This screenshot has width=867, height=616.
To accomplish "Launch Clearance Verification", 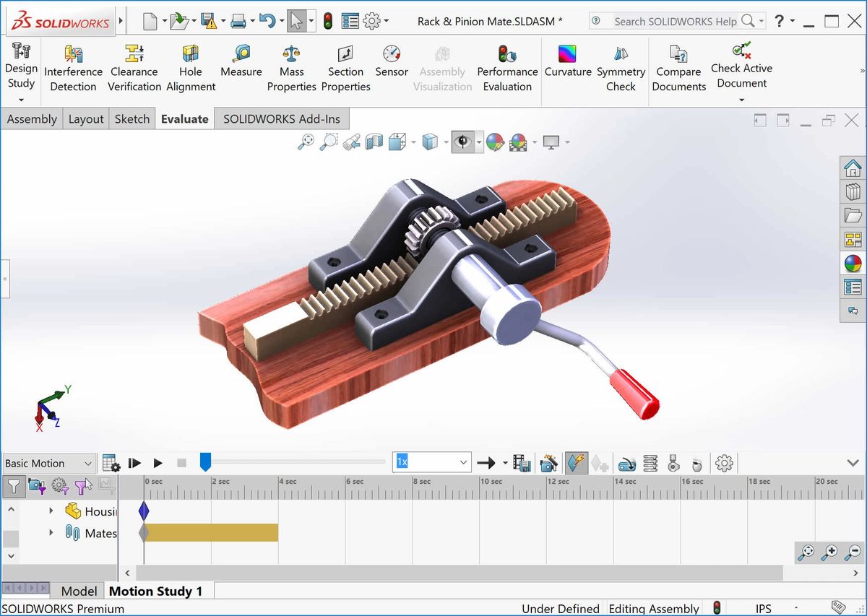I will 134,64.
